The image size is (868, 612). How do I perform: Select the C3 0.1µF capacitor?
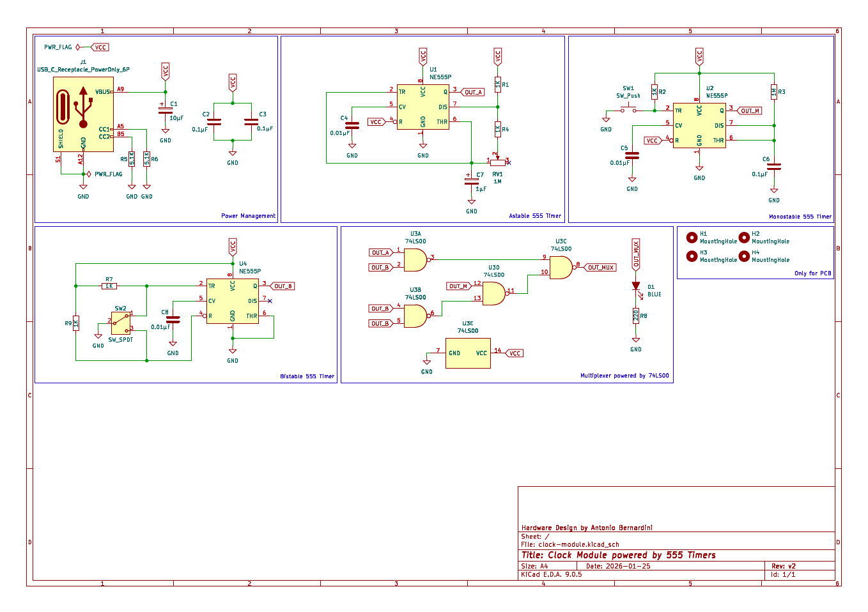coord(251,121)
